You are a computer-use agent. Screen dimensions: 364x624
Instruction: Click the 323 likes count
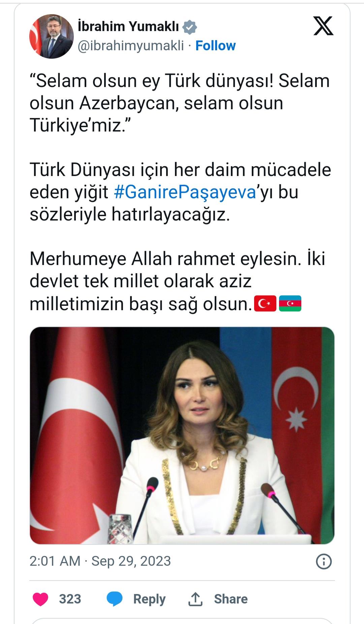click(70, 599)
